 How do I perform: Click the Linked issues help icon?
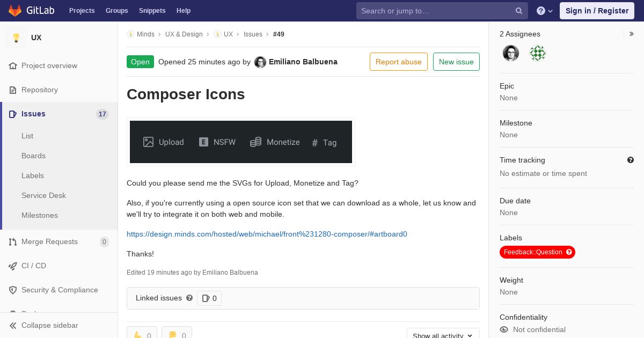click(x=189, y=298)
